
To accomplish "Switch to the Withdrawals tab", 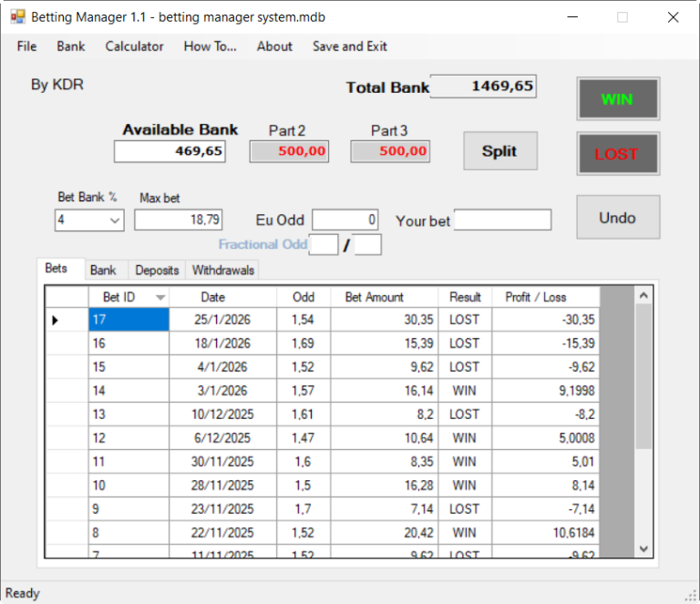I will pyautogui.click(x=223, y=271).
